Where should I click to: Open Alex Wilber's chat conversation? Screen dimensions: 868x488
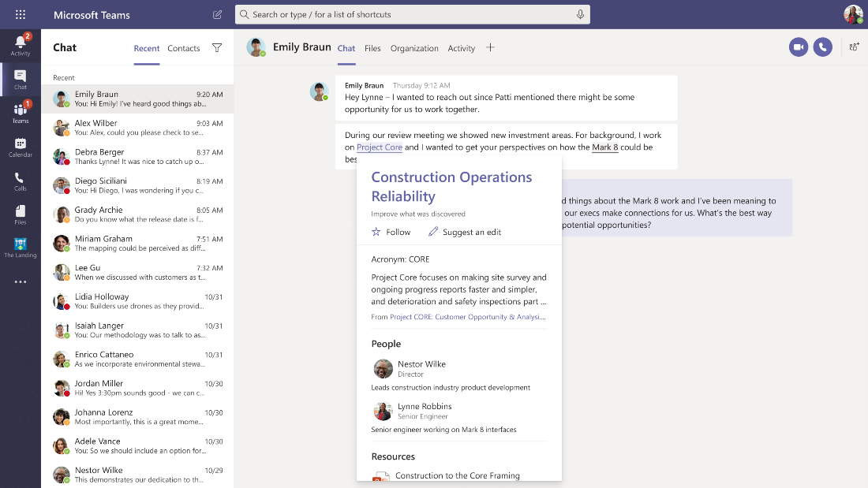[137, 128]
